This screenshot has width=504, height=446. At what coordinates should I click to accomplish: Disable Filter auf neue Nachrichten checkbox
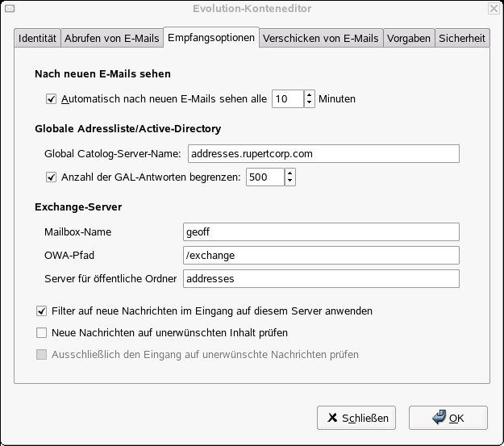point(41,311)
